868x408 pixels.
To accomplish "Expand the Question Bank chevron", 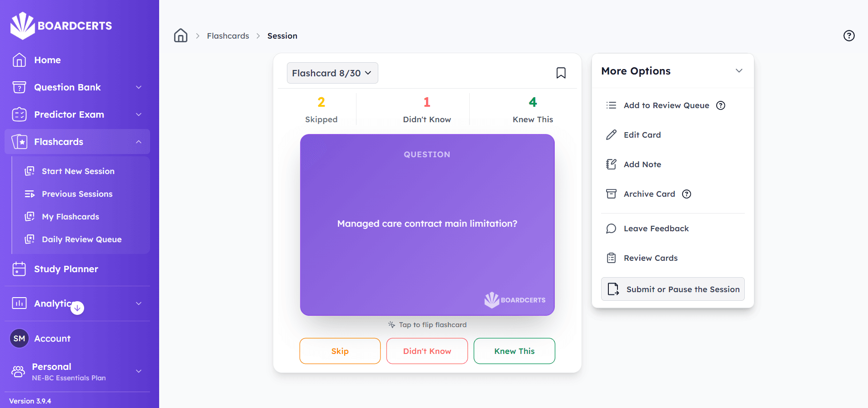I will (139, 87).
